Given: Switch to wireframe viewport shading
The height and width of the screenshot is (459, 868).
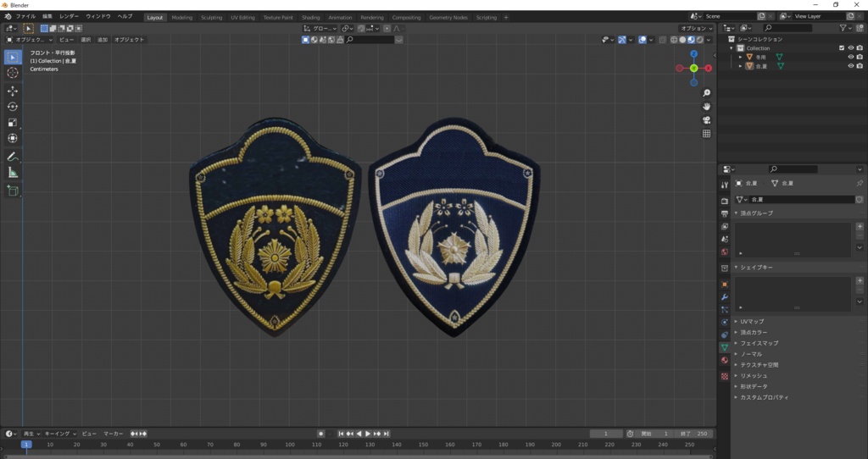Looking at the screenshot, I should point(674,40).
